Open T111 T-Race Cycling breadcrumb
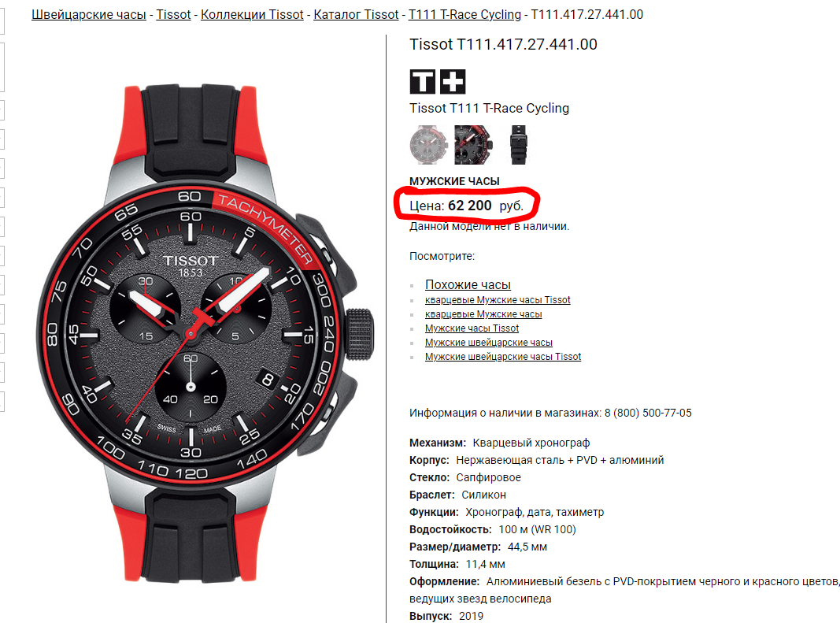840x623 pixels. click(464, 14)
